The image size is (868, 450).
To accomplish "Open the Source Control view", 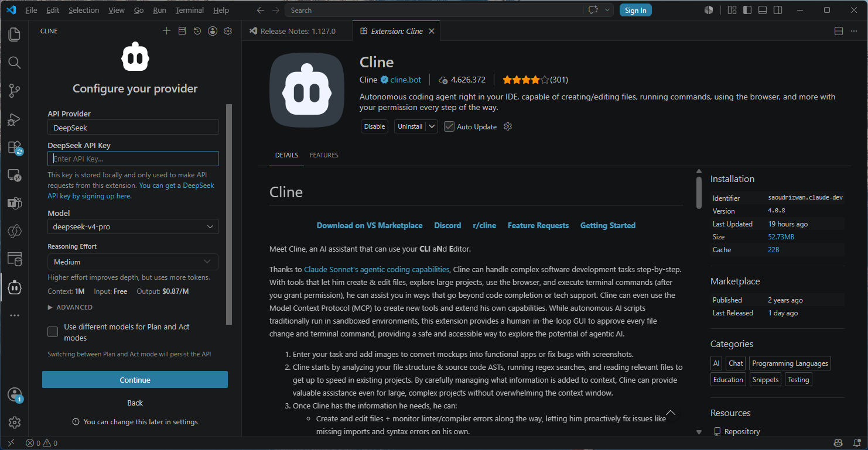I will (x=15, y=91).
